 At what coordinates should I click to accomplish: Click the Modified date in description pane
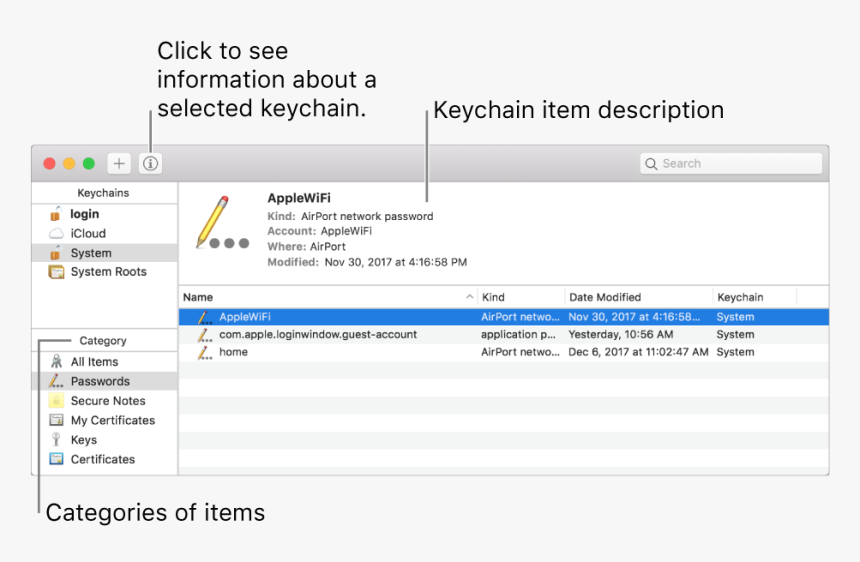395,262
